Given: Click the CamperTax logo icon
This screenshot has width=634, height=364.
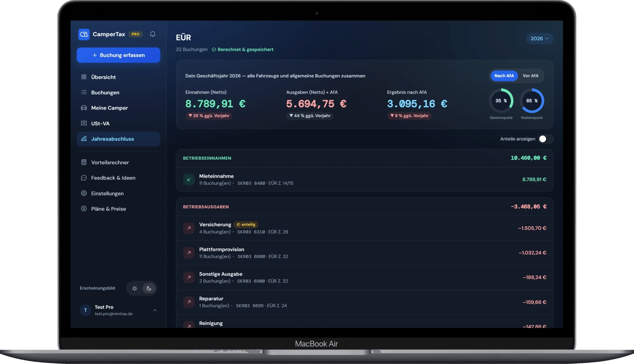Looking at the screenshot, I should pos(84,34).
